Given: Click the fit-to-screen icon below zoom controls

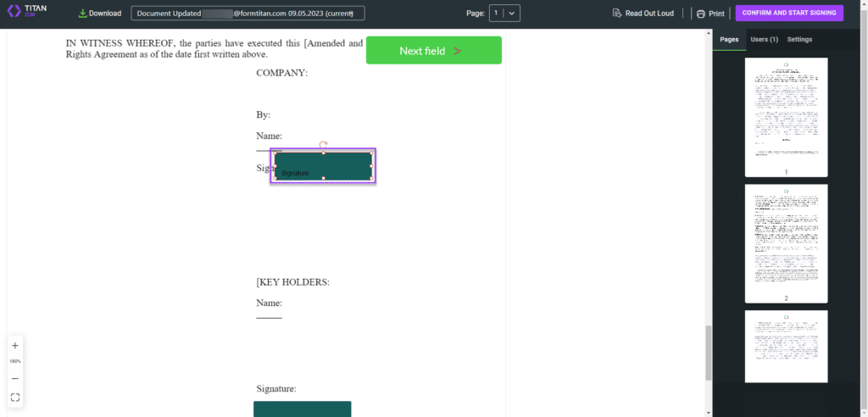Looking at the screenshot, I should (15, 397).
